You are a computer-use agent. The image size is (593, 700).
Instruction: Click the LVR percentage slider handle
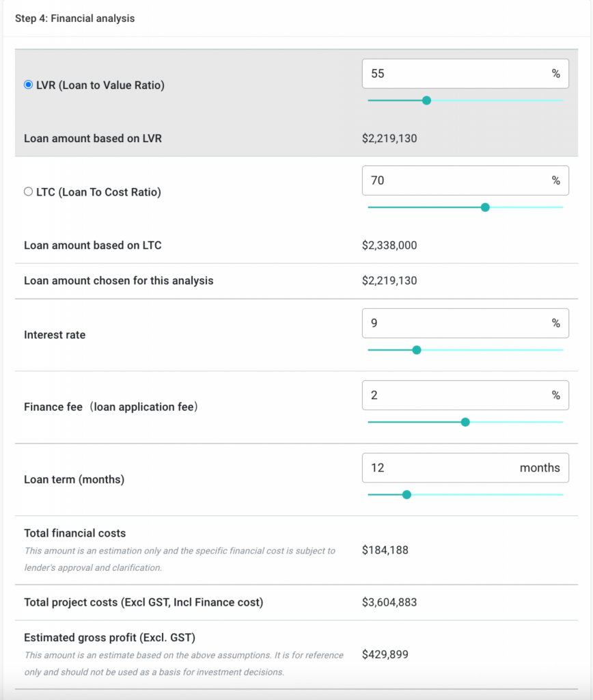click(427, 100)
